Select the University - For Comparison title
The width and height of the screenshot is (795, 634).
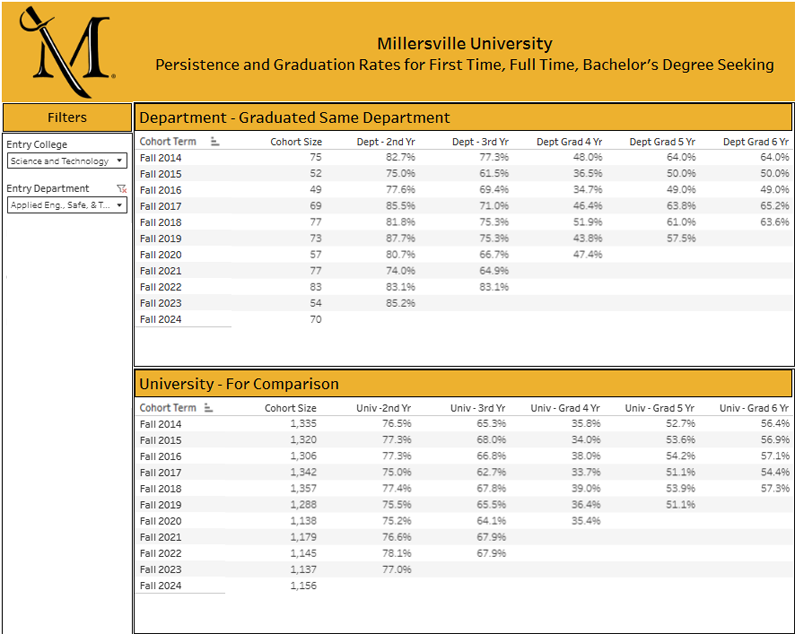click(x=239, y=384)
